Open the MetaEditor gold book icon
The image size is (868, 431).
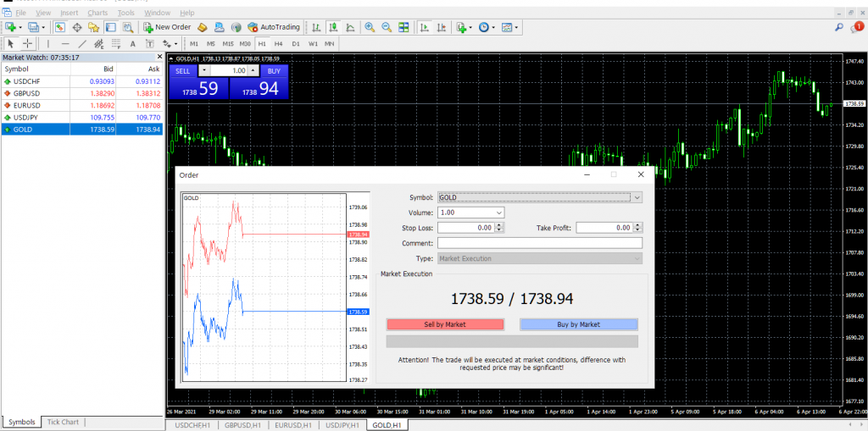[x=202, y=26]
